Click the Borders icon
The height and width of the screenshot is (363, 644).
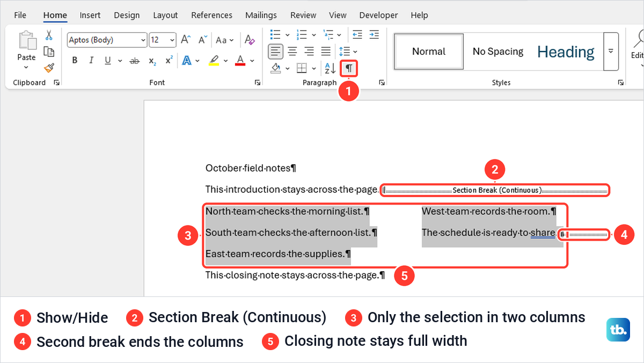[302, 68]
